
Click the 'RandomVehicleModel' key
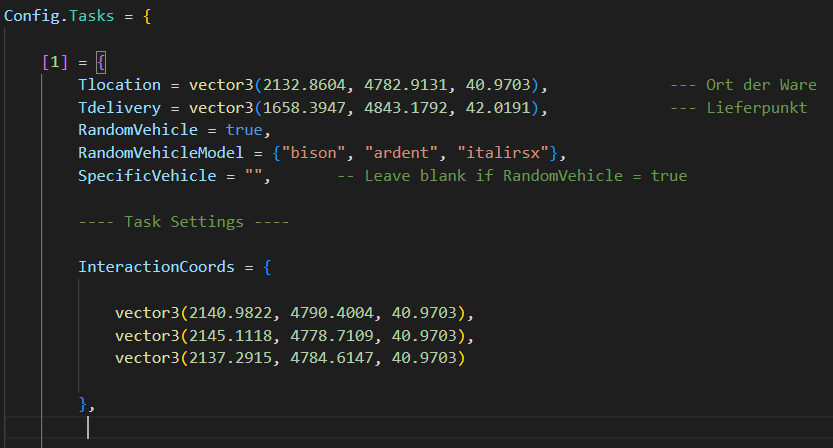pyautogui.click(x=161, y=153)
